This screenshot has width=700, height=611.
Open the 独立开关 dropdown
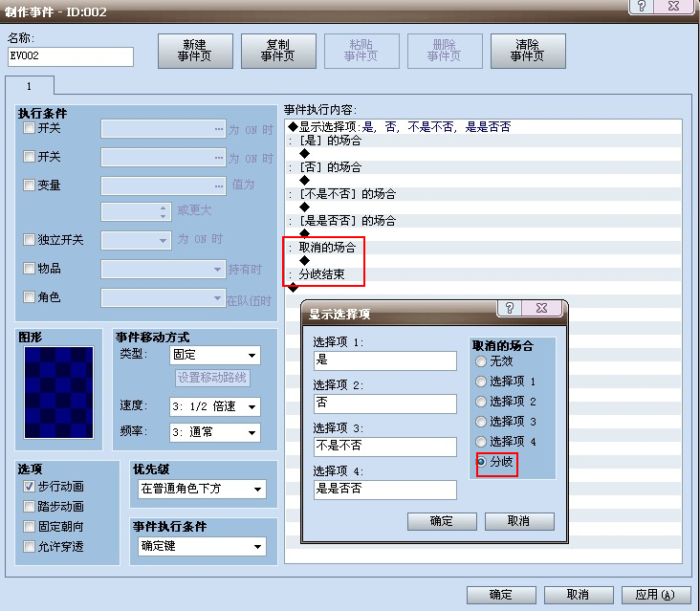pos(136,240)
